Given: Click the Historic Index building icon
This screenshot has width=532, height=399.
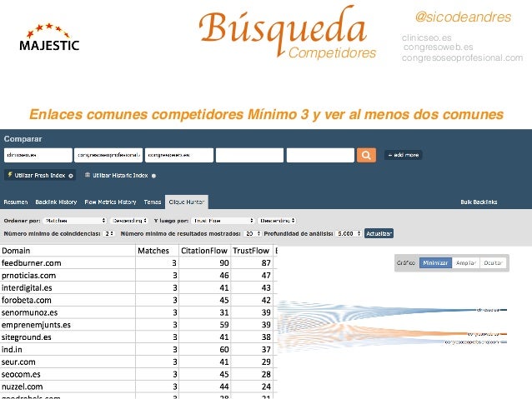Looking at the screenshot, I should 88,175.
